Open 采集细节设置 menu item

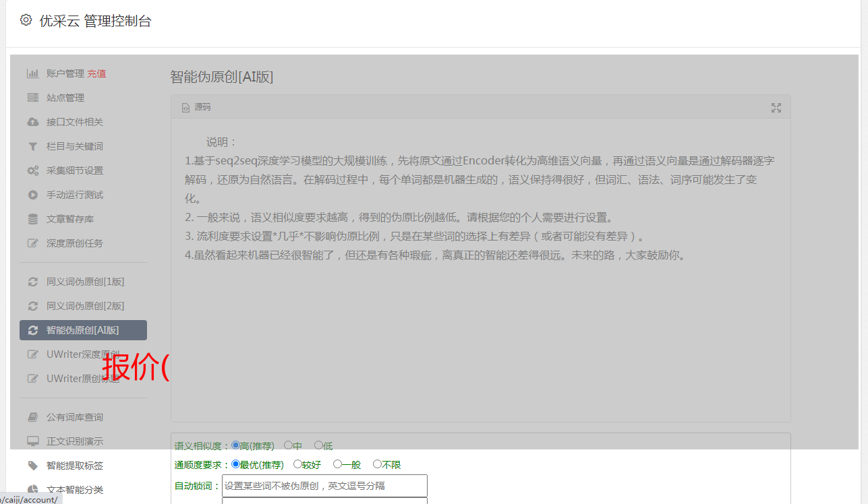pos(75,170)
